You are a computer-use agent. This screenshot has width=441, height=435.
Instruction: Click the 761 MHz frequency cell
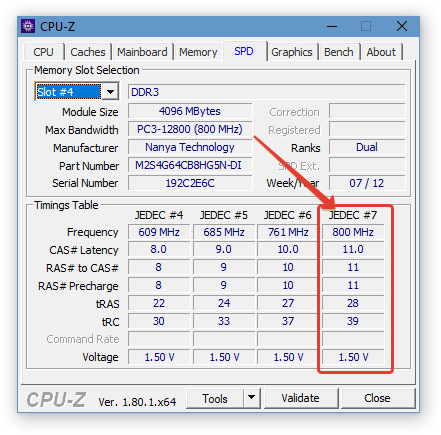point(288,232)
